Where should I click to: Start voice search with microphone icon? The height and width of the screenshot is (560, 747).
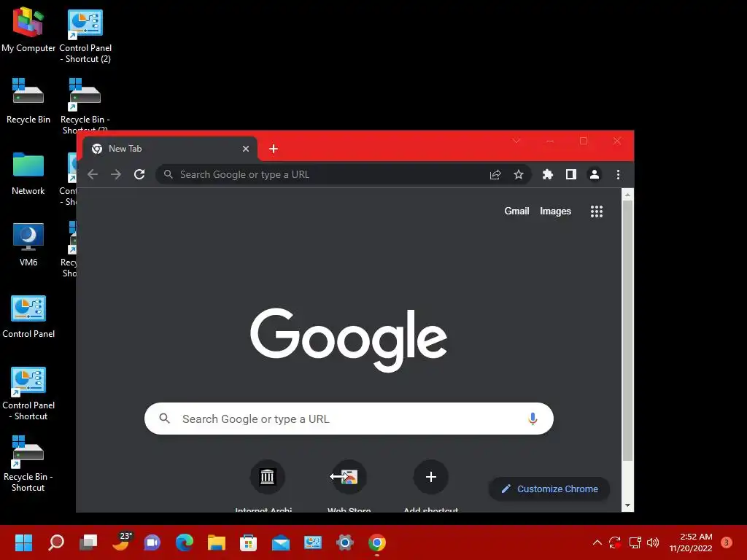coord(533,419)
